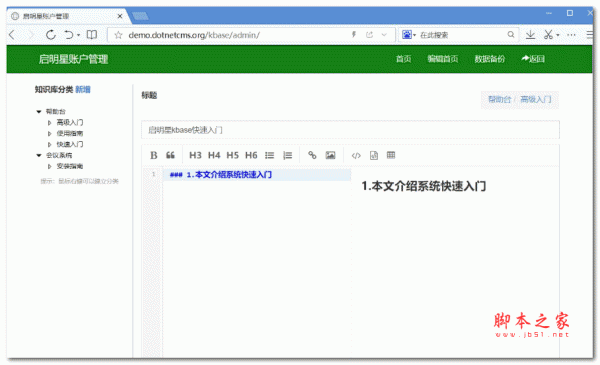Screen dimensions: 600x365
Task: Click 返回 in the navigation bar
Action: [533, 59]
